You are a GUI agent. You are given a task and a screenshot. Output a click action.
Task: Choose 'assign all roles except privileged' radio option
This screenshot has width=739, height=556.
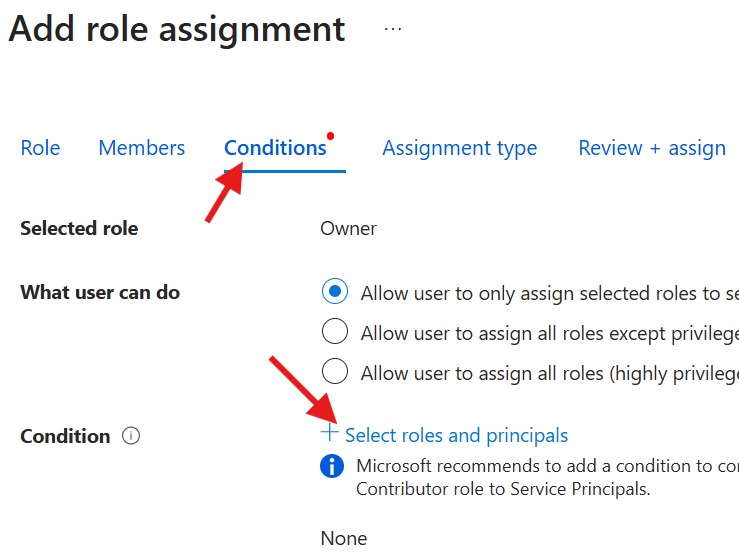pos(335,333)
